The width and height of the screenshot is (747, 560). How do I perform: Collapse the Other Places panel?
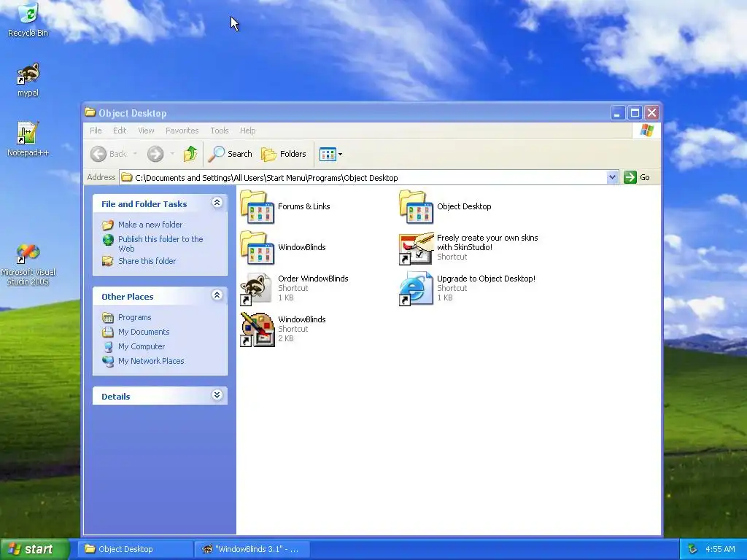[x=217, y=295]
